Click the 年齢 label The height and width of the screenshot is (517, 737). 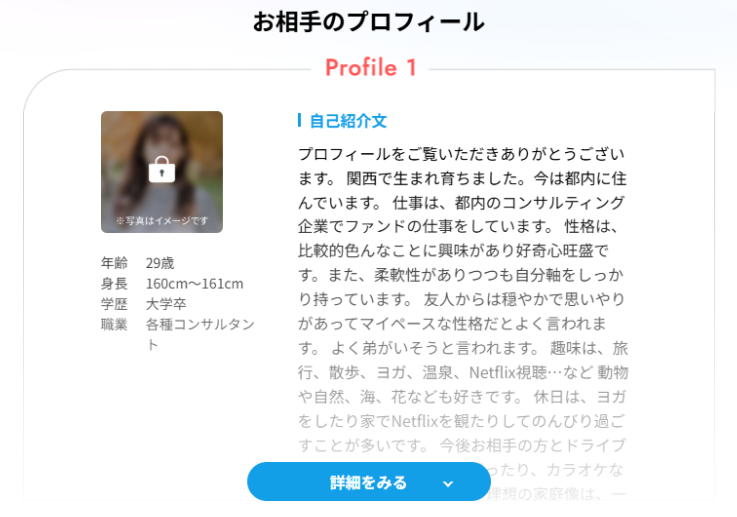tap(114, 263)
